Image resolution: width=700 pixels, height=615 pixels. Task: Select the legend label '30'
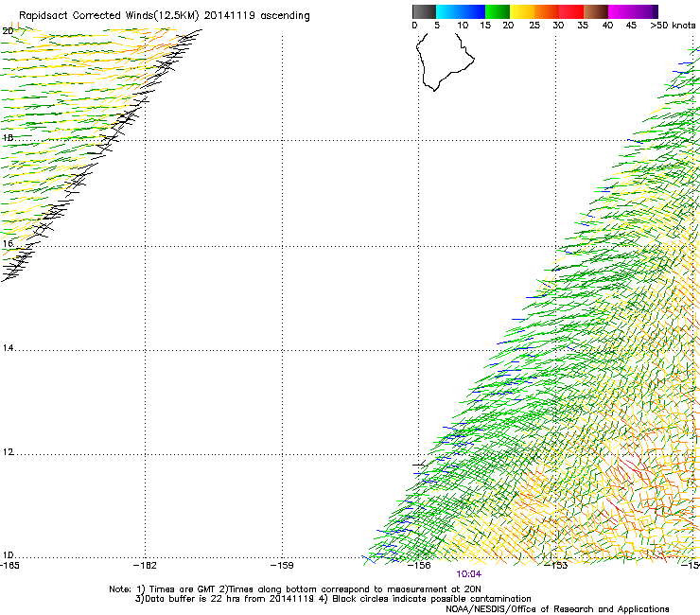(558, 26)
